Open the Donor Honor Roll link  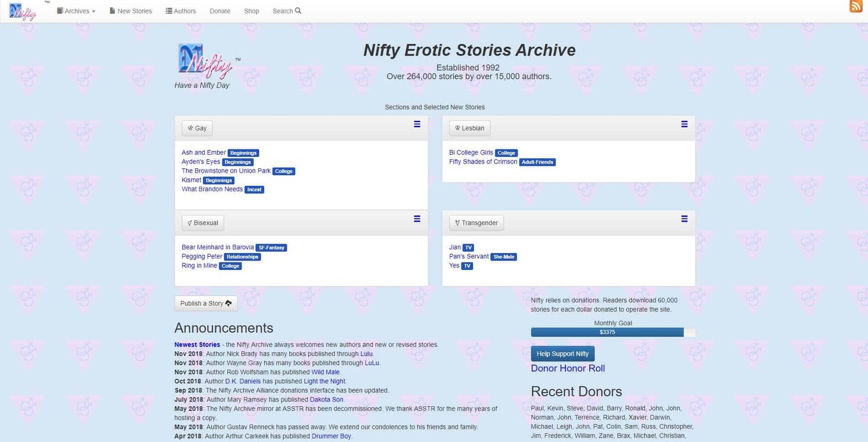pyautogui.click(x=568, y=368)
